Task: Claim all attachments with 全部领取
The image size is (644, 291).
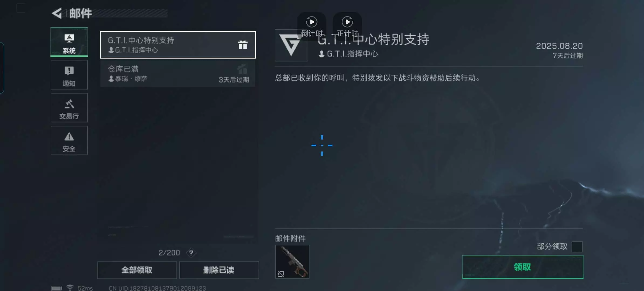Action: tap(137, 270)
